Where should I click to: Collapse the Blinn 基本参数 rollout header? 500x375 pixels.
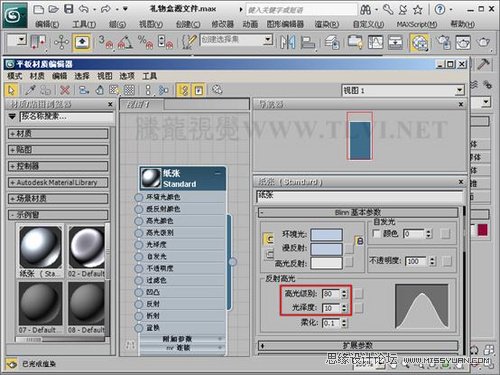click(x=358, y=212)
